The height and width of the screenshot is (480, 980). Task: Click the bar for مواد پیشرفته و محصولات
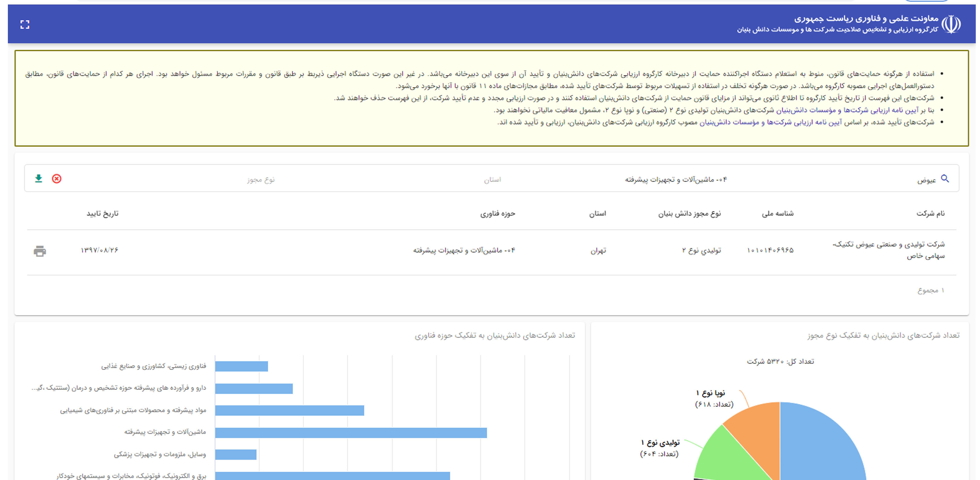point(289,410)
